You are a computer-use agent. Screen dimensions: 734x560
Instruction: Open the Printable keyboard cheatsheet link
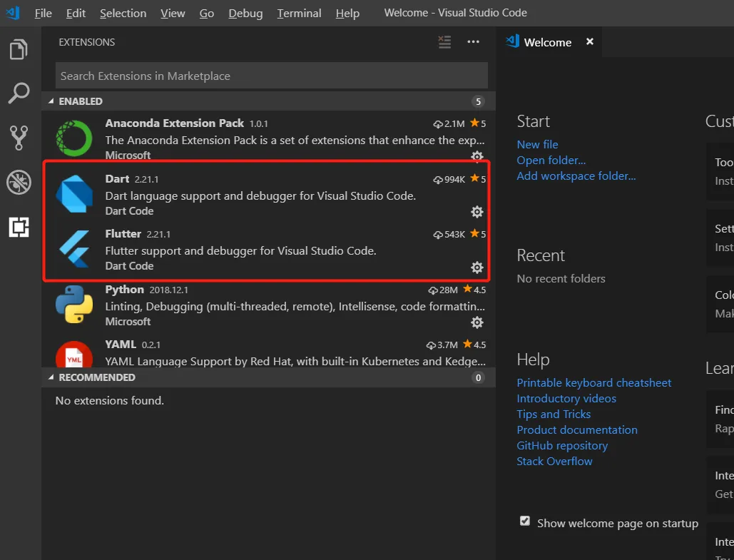coord(594,382)
